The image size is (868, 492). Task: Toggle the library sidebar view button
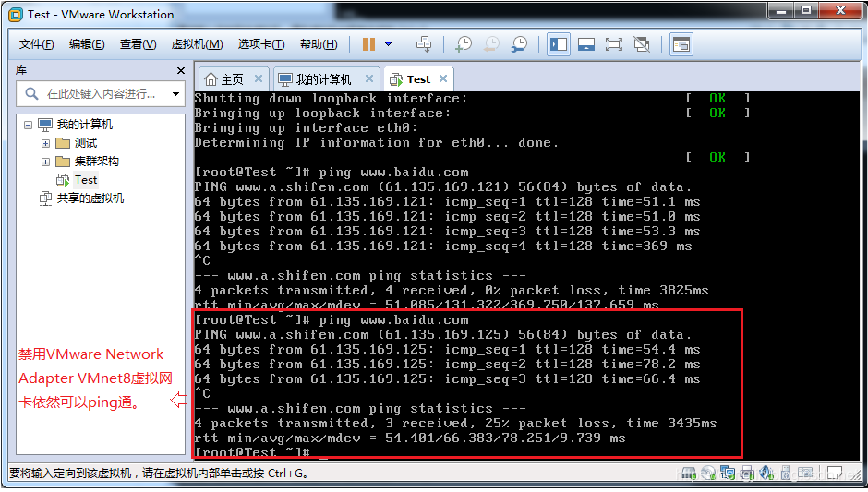(x=558, y=44)
